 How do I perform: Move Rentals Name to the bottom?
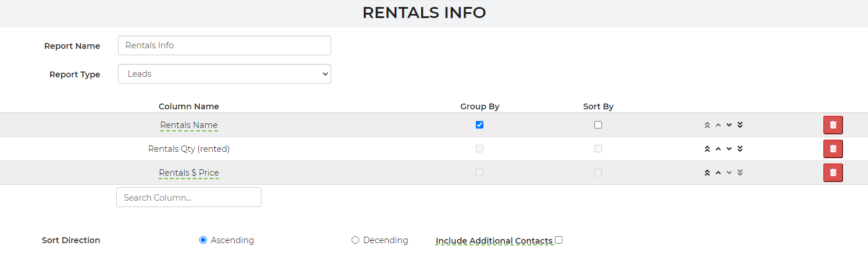pyautogui.click(x=740, y=125)
